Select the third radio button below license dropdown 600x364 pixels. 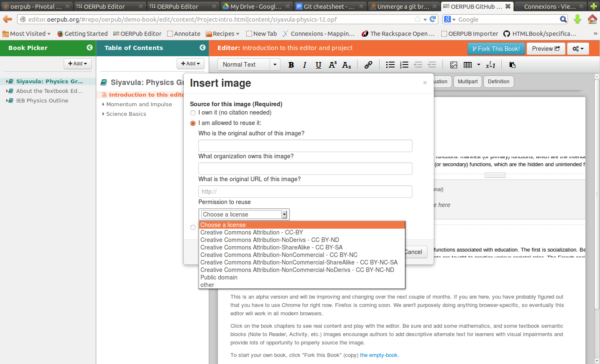193,227
